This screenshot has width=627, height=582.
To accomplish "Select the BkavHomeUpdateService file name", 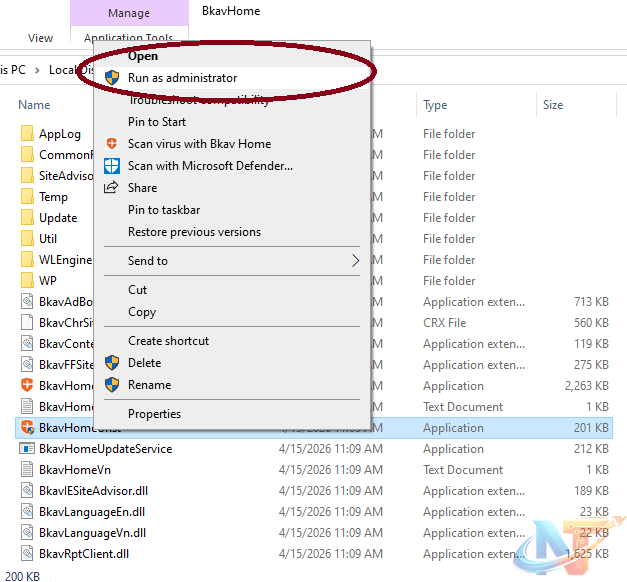I will pos(106,449).
